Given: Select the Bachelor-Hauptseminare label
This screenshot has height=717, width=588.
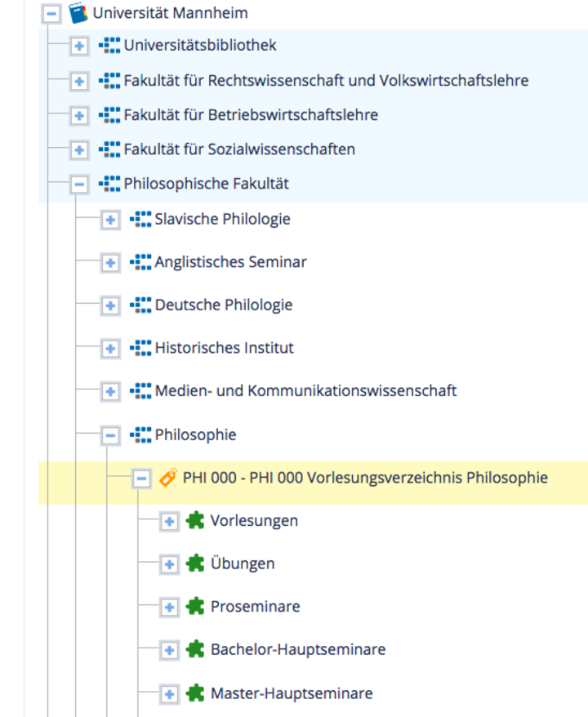Looking at the screenshot, I should (298, 649).
